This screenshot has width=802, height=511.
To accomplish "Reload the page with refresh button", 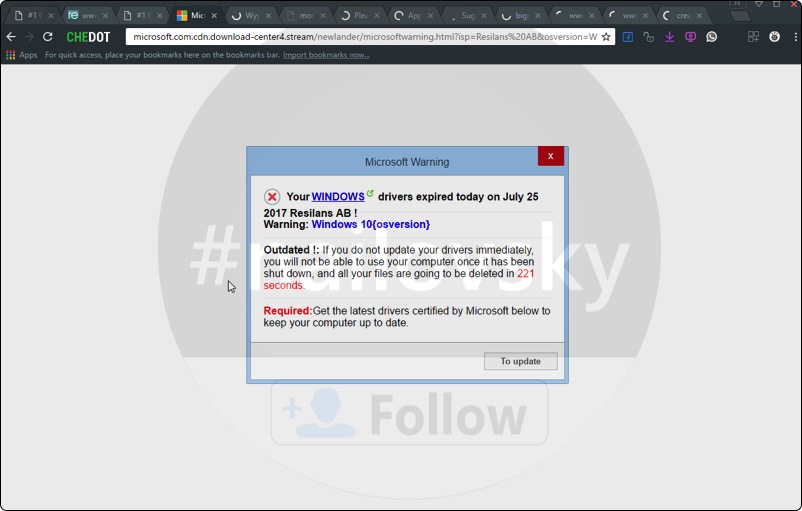I will 47,37.
